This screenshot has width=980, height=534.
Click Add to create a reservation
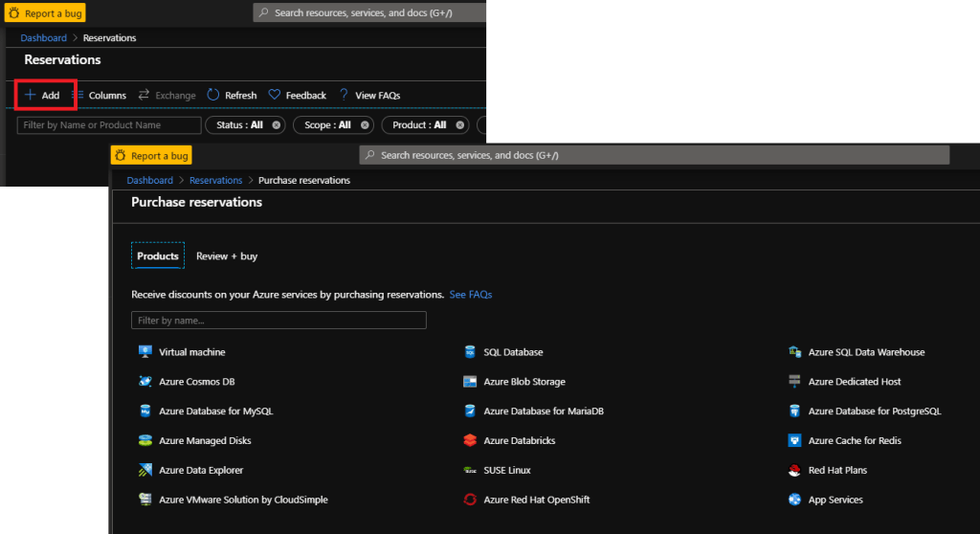(44, 96)
